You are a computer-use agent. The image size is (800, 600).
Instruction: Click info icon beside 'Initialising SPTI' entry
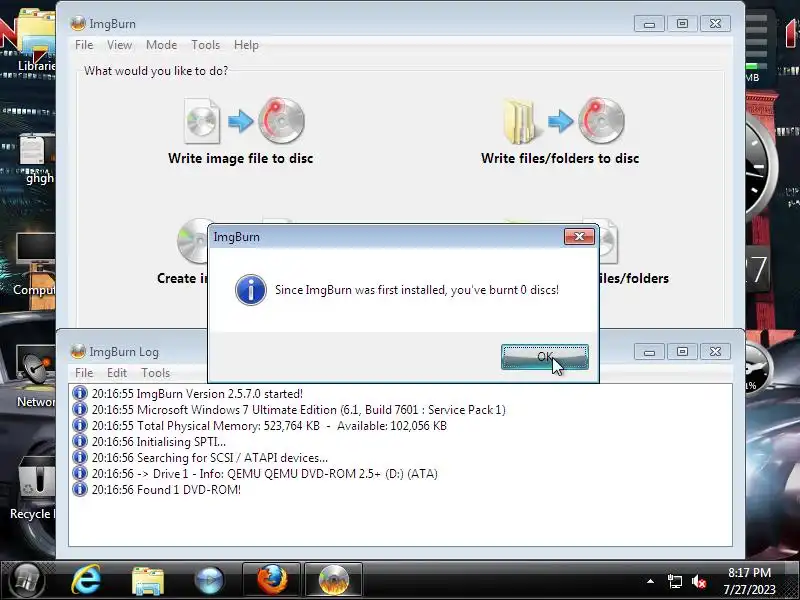pyautogui.click(x=80, y=441)
